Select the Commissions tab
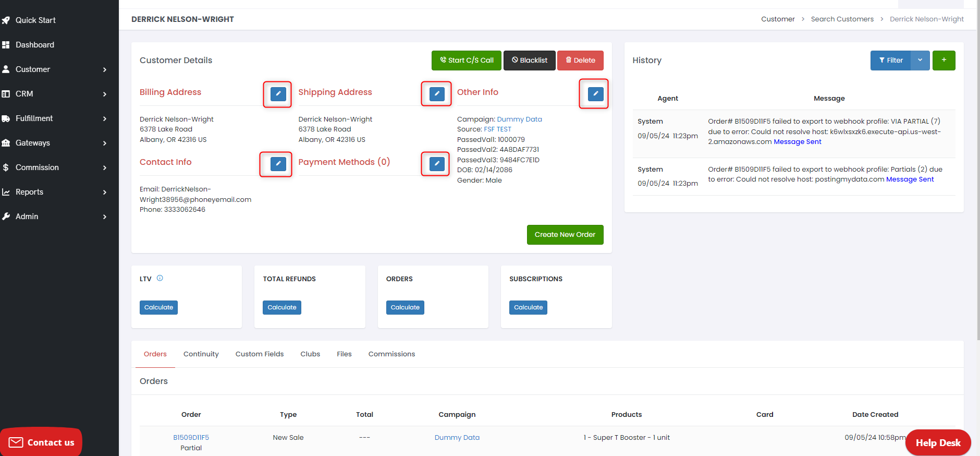This screenshot has height=456, width=980. point(391,354)
